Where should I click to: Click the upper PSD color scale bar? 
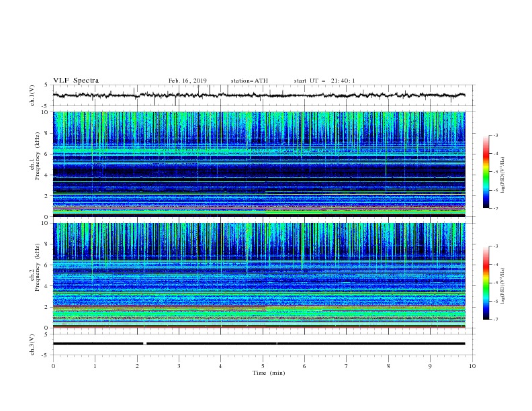click(x=486, y=172)
